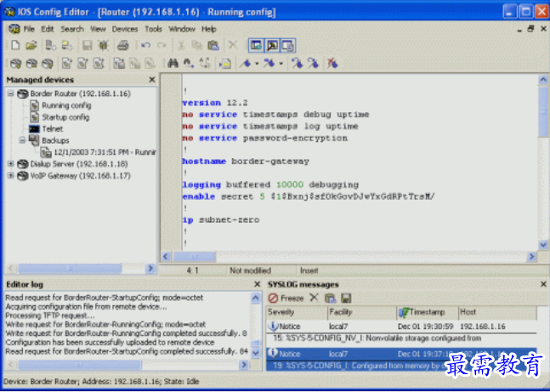Click the red-crossed clear bookmarks flag icon
The image size is (550, 392).
point(332,64)
